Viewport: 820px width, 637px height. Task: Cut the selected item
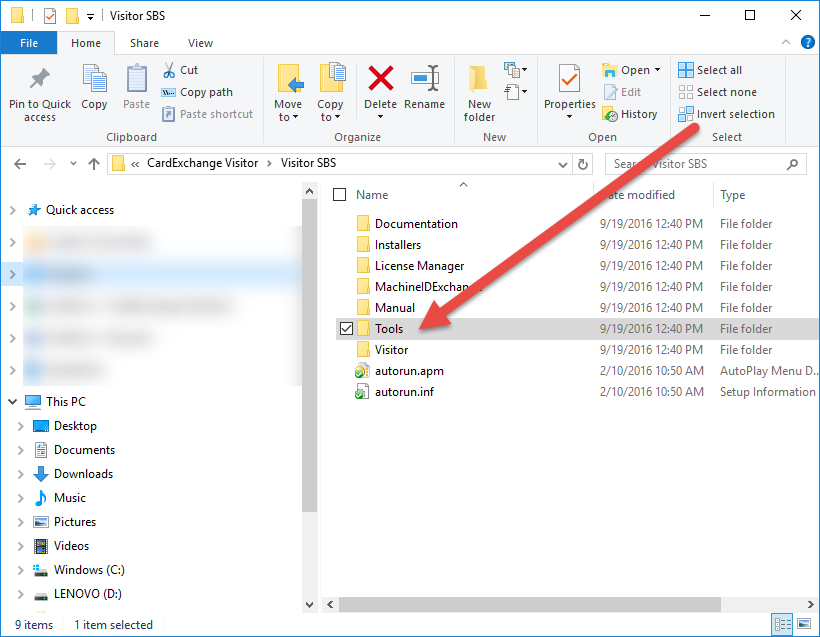[180, 70]
